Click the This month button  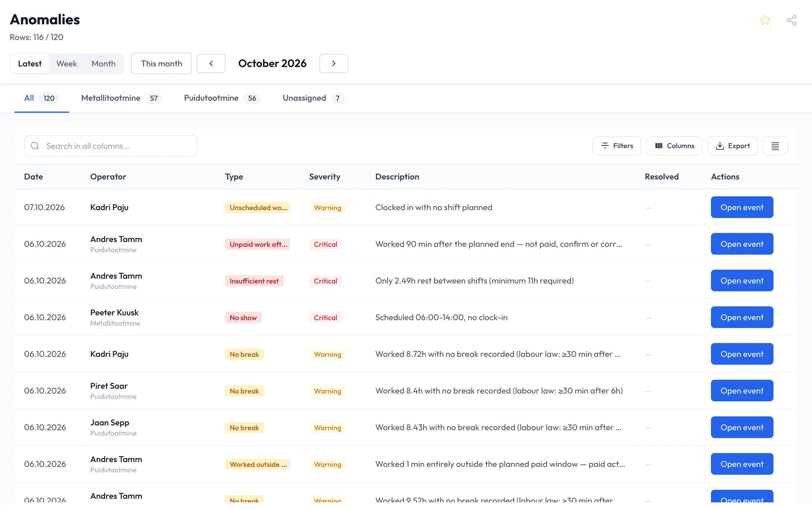click(x=161, y=63)
